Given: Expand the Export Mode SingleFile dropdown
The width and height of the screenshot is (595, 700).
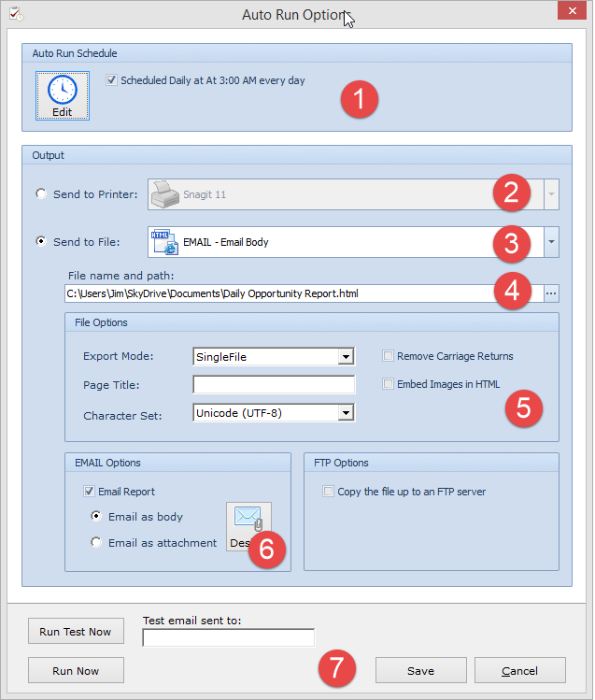Looking at the screenshot, I should tap(346, 357).
